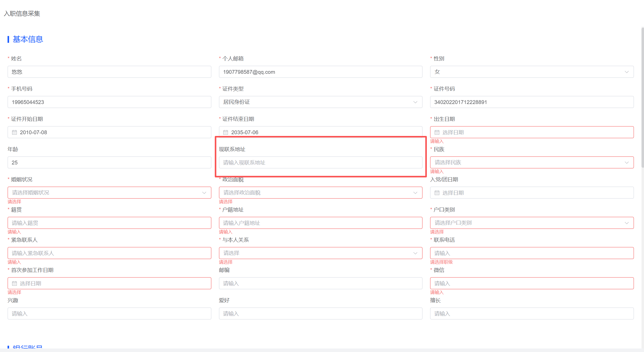Image resolution: width=644 pixels, height=352 pixels.
Task: Click calendar icon in 证件开始日期 field
Action: [15, 132]
